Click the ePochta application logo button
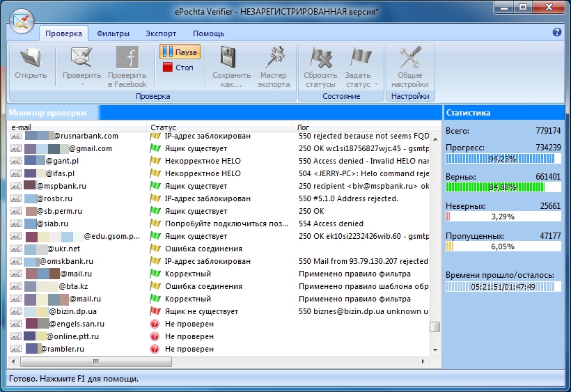 (x=21, y=20)
